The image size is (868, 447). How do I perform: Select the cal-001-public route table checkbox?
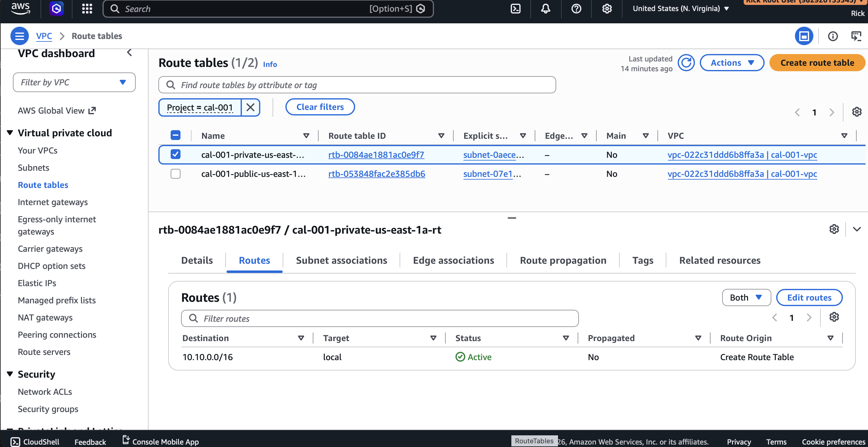[175, 173]
